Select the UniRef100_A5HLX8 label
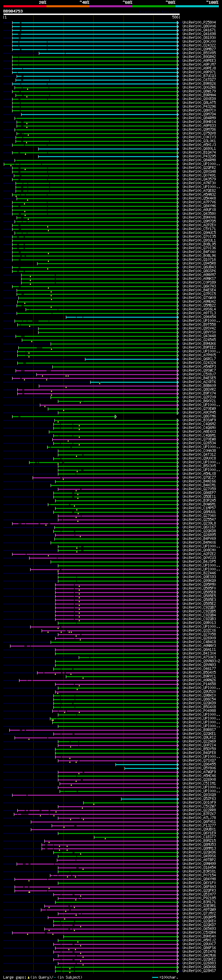Viewport: 222px width, 980px height. coord(199,473)
